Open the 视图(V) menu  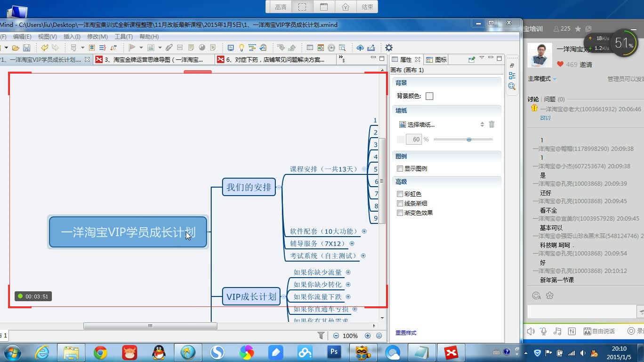(x=48, y=37)
